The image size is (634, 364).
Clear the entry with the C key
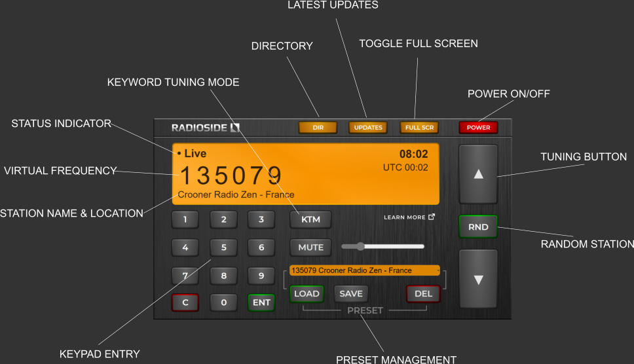tap(185, 302)
